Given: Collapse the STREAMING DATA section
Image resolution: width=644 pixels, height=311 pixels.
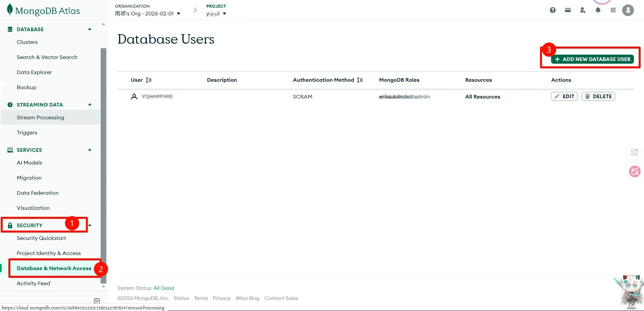Looking at the screenshot, I should (90, 105).
